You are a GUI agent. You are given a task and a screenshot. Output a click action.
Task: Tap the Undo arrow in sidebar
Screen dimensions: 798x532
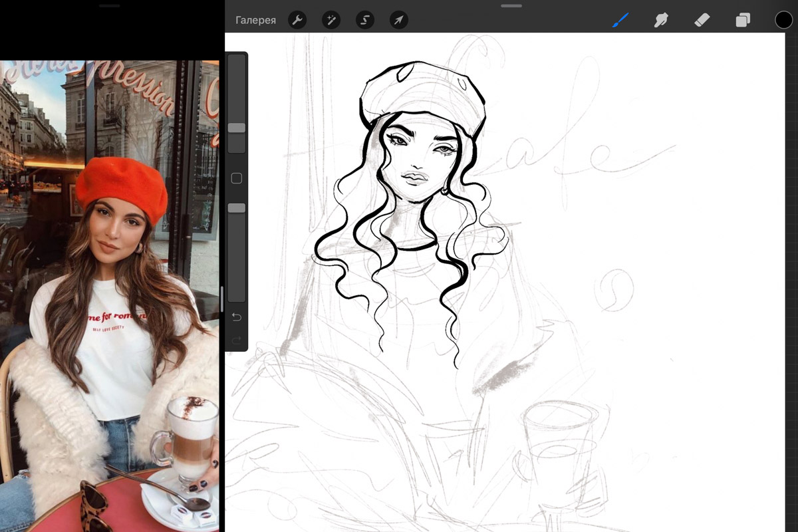pyautogui.click(x=237, y=317)
